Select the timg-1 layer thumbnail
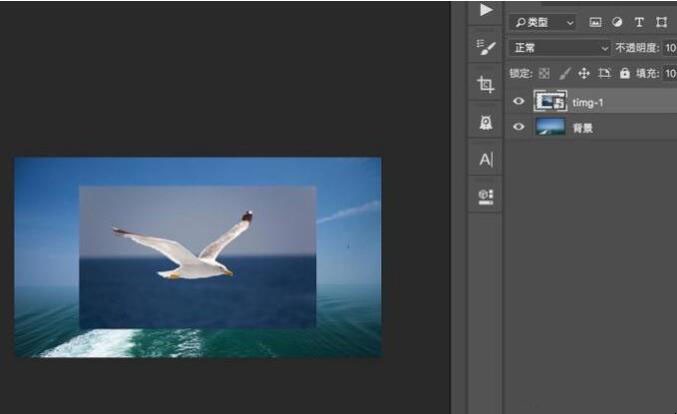 tap(550, 101)
